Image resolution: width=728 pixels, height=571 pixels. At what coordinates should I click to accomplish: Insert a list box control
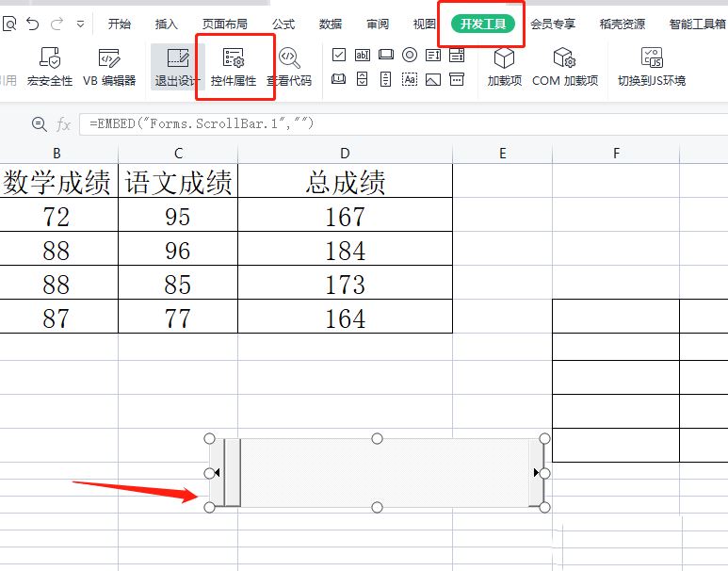coord(433,56)
